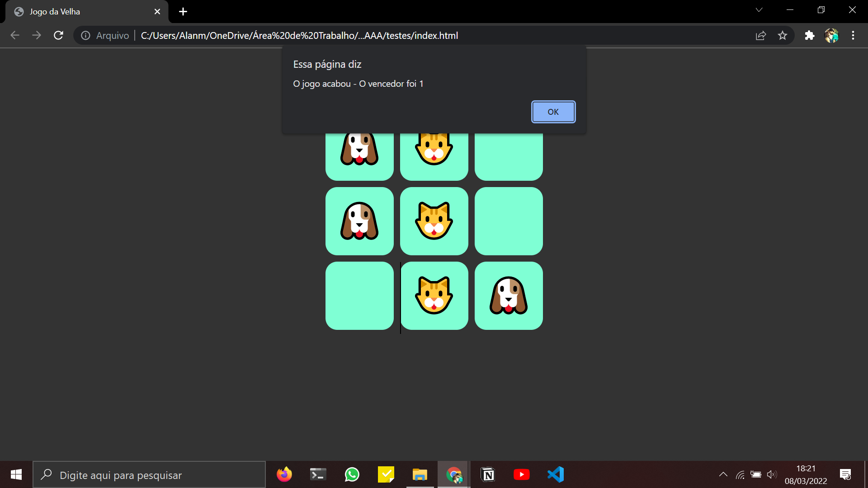Expand hidden icons in the system tray

coord(723,474)
